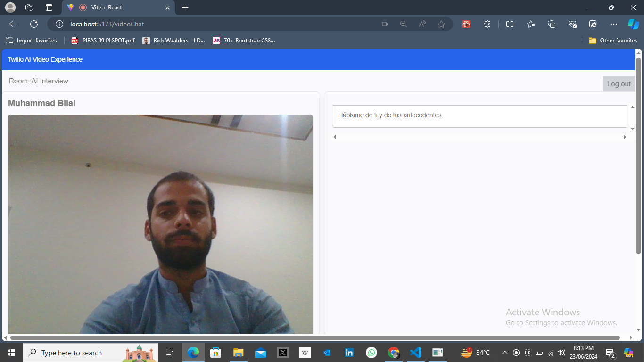
Task: Open the volume control in system tray
Action: coord(561,353)
